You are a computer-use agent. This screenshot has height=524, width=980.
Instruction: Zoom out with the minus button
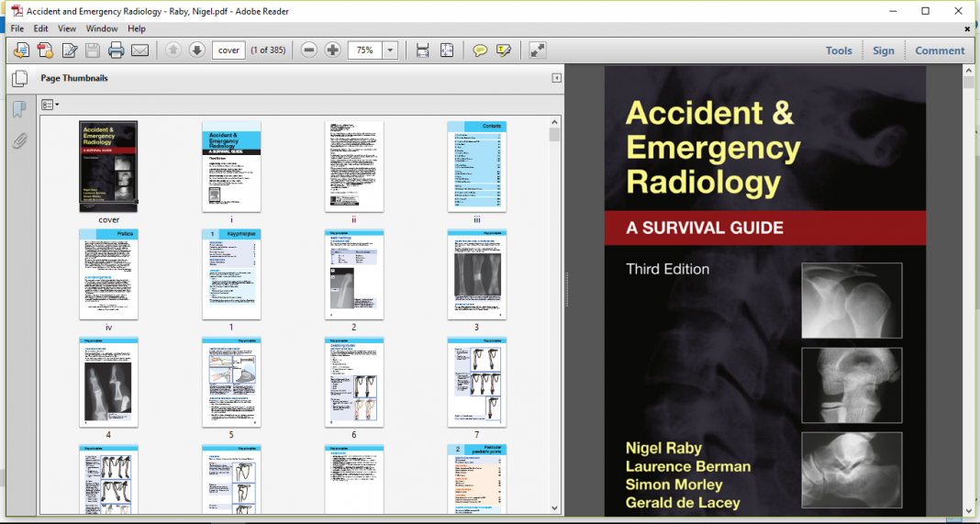click(x=308, y=50)
